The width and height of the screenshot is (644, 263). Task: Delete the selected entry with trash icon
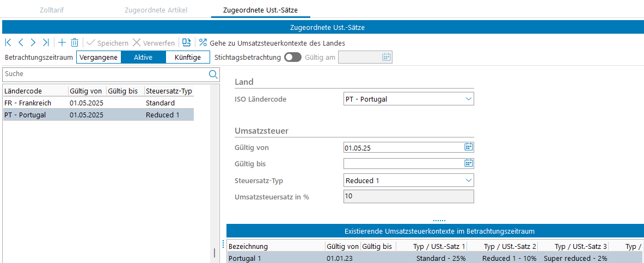point(75,43)
